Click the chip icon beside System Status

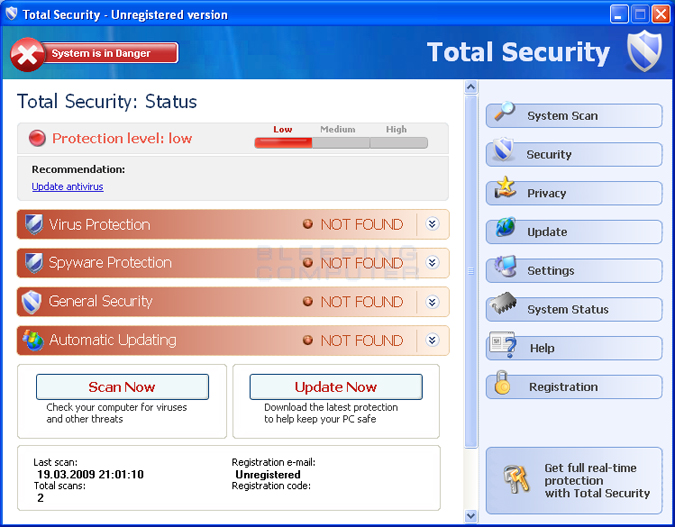(503, 304)
